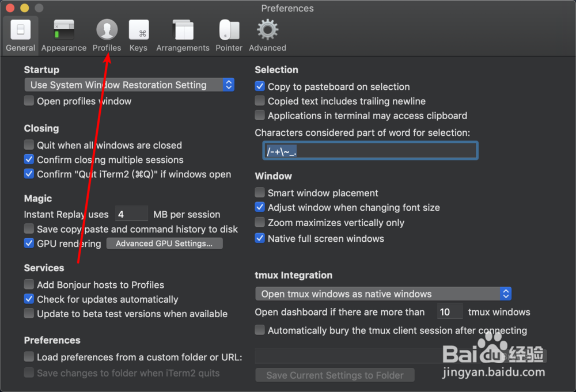Click Advanced GPU Settings button

pos(164,243)
